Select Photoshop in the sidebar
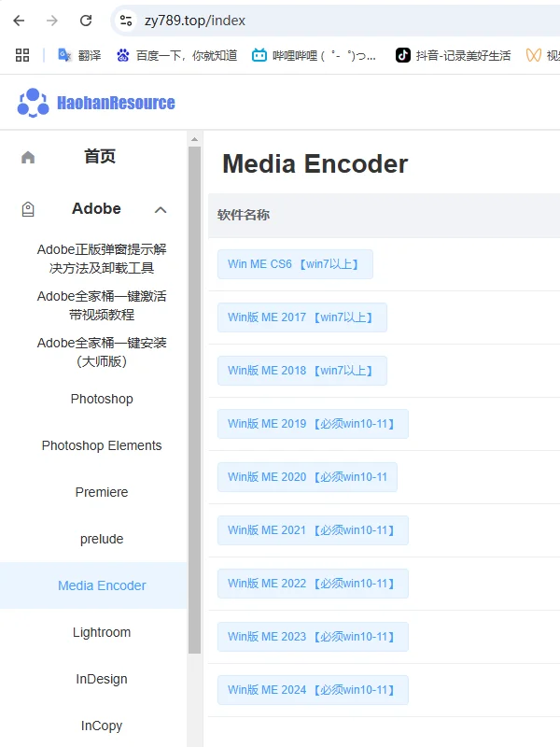 (x=102, y=399)
